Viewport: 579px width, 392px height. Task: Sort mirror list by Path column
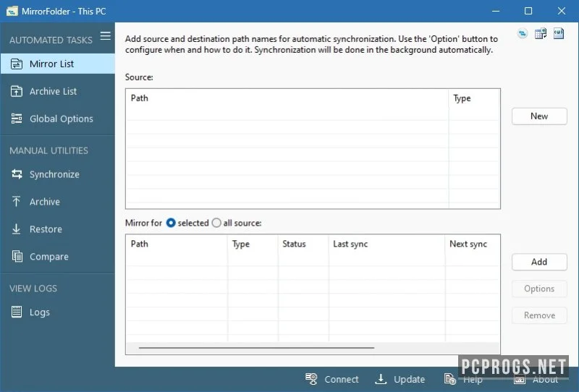(177, 244)
